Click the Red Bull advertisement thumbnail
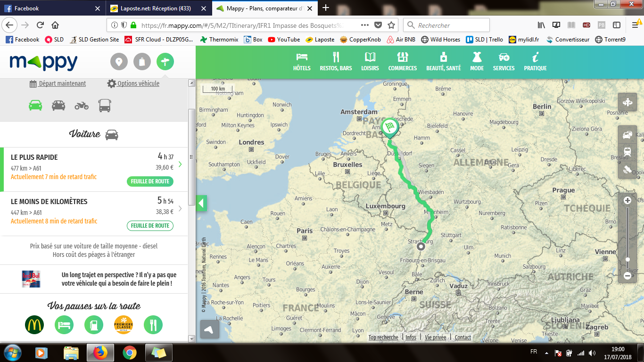The image size is (644, 362). click(31, 279)
